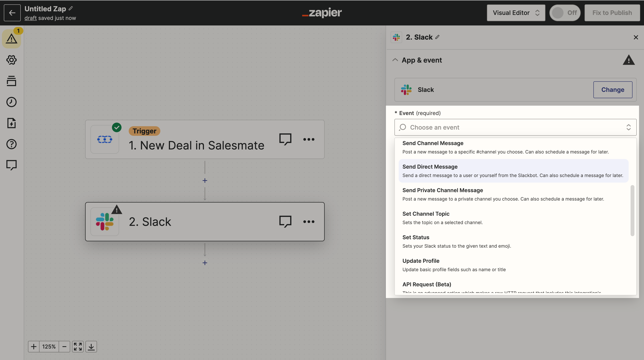Toggle the Zap Off switch on
Screen dimensions: 644x360
point(565,13)
